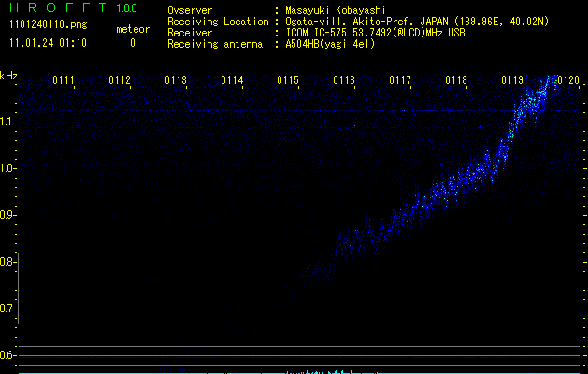Viewport: 588px width, 374px height.
Task: Click the date stamp 11.01.24 01:10
Action: point(48,43)
